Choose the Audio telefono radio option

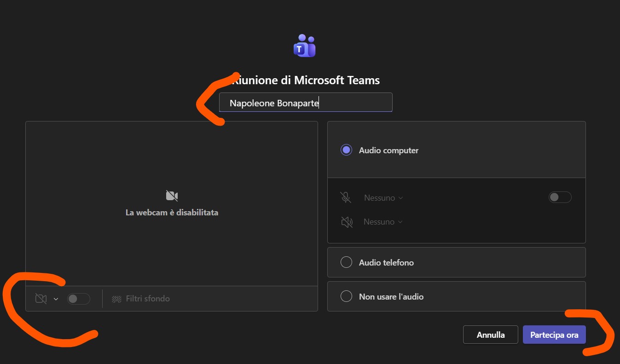point(346,262)
